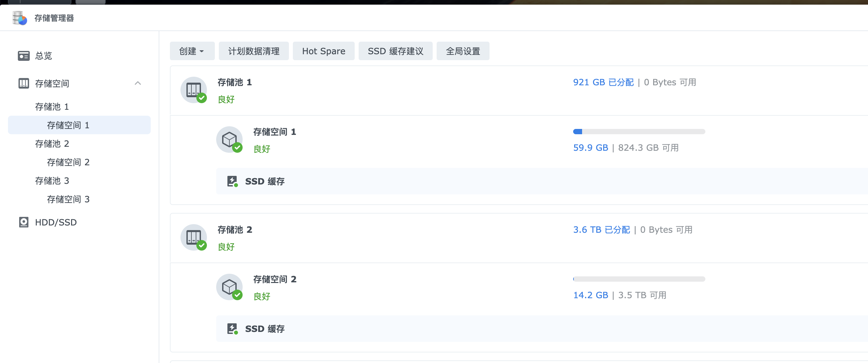This screenshot has width=868, height=363.
Task: Select 存储池 2 in the sidebar tree
Action: pyautogui.click(x=52, y=143)
